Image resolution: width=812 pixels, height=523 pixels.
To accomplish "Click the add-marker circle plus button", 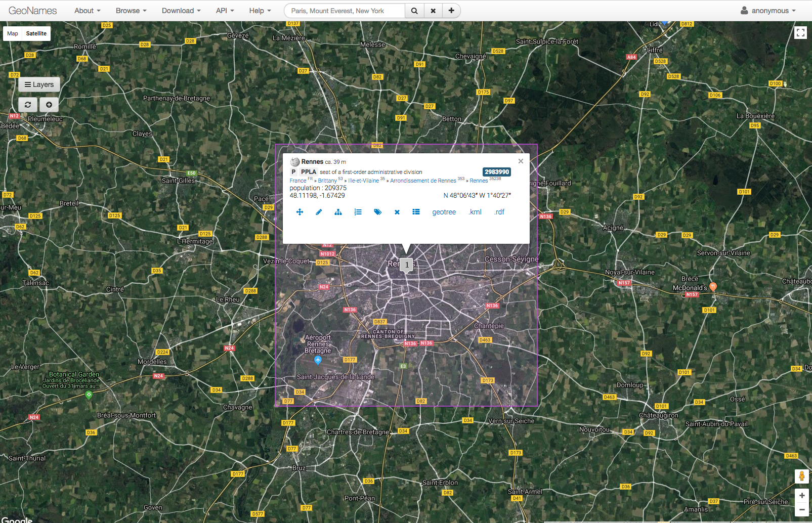I will point(49,105).
